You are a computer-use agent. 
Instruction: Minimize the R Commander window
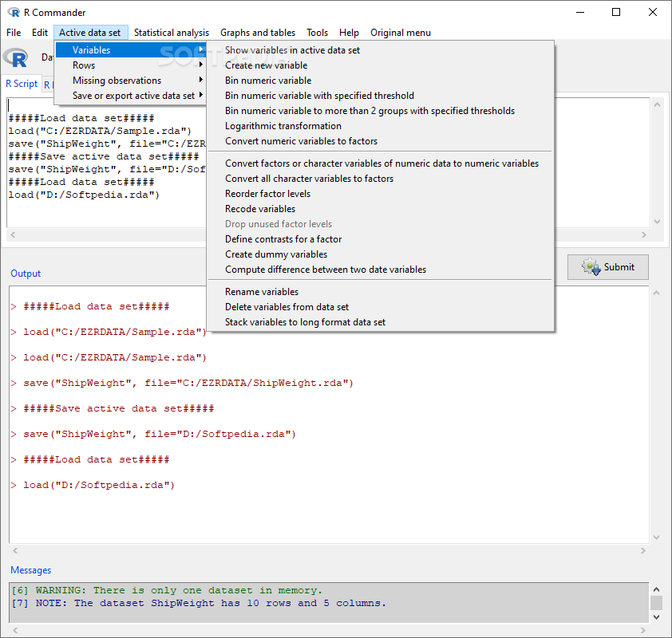(580, 12)
